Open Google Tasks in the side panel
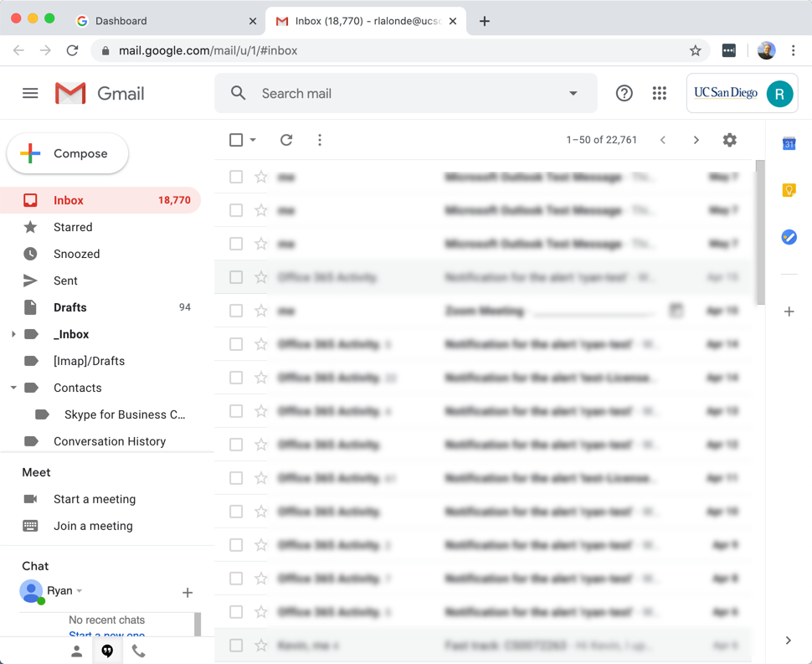The width and height of the screenshot is (812, 664). click(x=789, y=237)
